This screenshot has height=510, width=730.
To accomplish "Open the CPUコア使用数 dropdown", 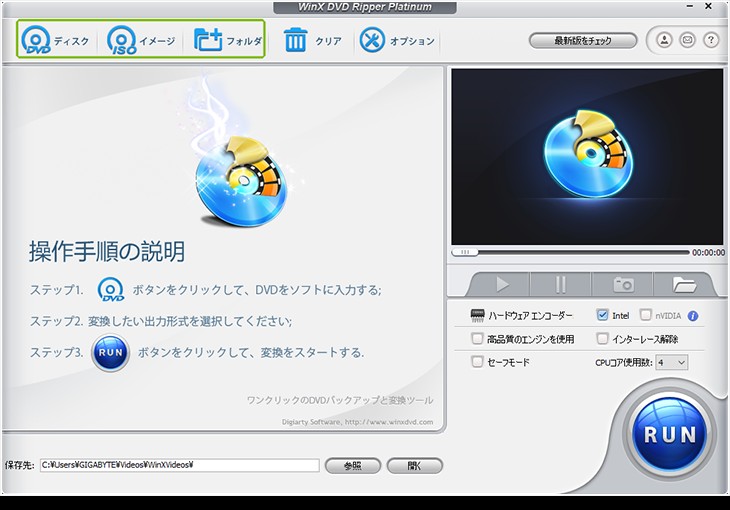I will [x=672, y=362].
